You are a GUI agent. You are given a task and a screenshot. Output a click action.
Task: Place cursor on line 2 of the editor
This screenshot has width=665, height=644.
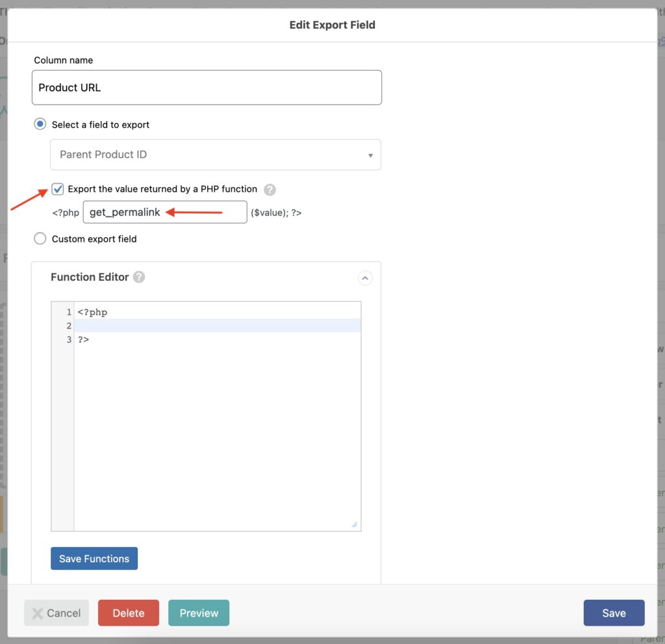pos(195,326)
